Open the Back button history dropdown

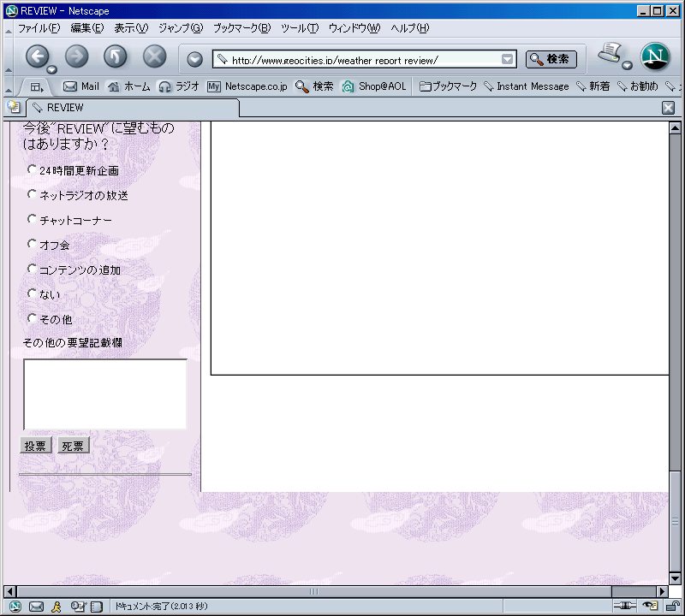click(51, 69)
